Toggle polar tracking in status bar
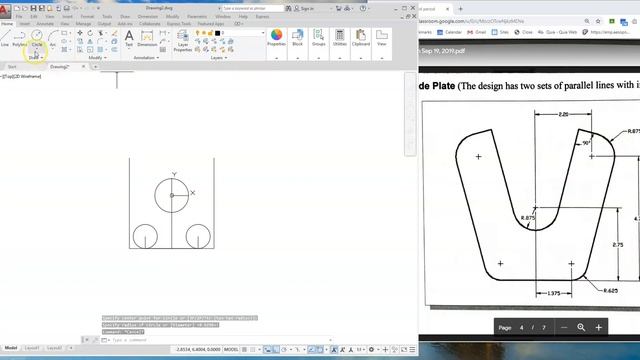Screen dimensions: 640x360 (x=284, y=349)
